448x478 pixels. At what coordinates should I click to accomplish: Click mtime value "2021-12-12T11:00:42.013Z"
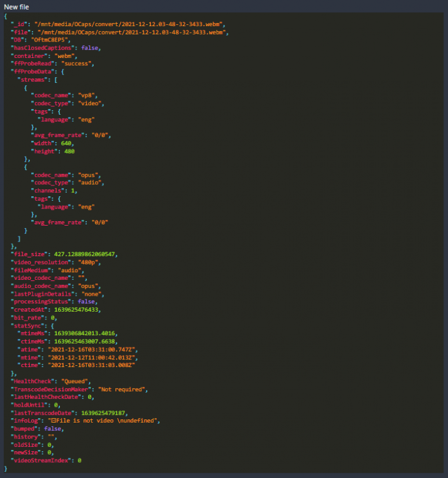(91, 358)
